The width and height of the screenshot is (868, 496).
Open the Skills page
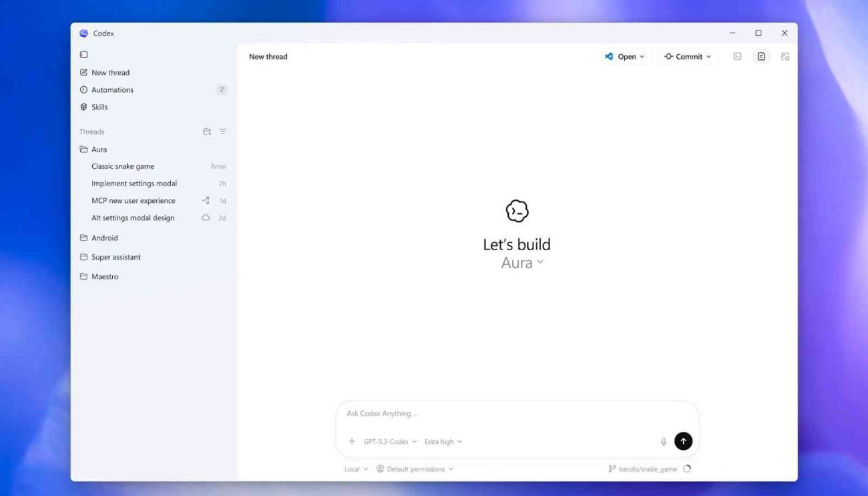[x=99, y=107]
